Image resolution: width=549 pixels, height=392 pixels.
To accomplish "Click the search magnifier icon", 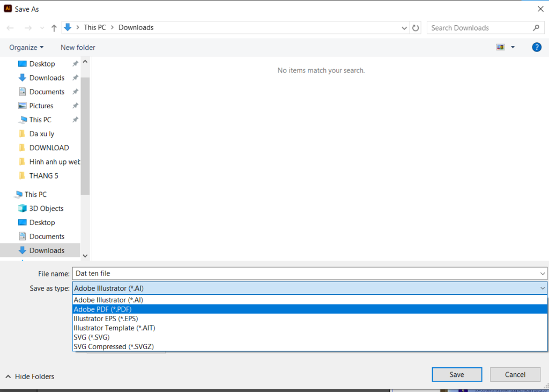I will tap(536, 28).
